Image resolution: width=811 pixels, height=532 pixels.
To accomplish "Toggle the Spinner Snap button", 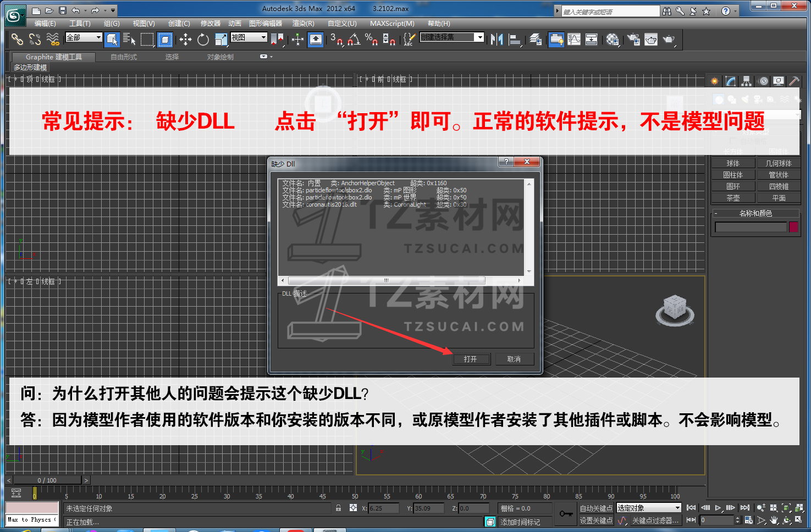I will [x=389, y=39].
